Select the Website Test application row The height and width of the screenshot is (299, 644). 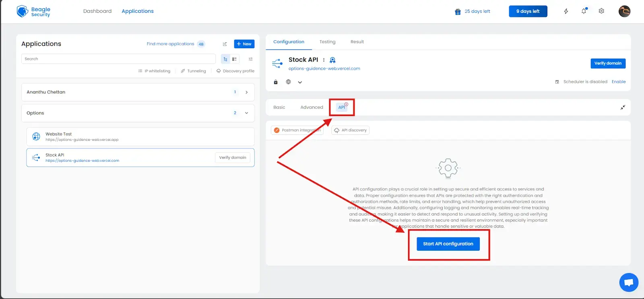point(140,137)
